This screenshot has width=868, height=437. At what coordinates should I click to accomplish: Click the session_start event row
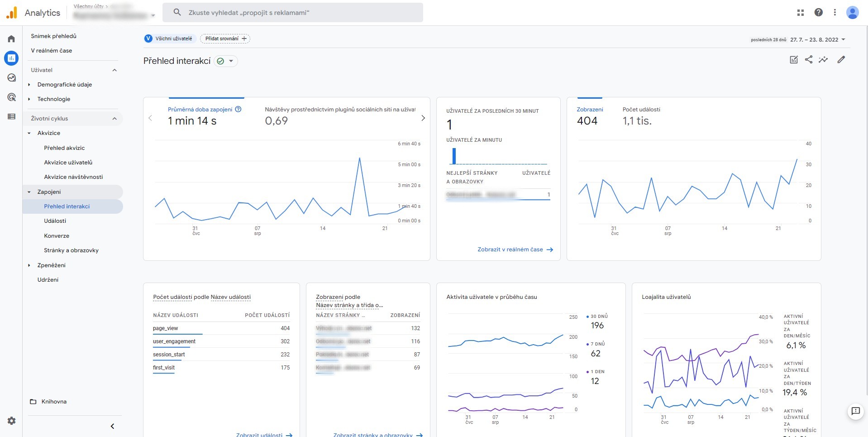pyautogui.click(x=221, y=355)
